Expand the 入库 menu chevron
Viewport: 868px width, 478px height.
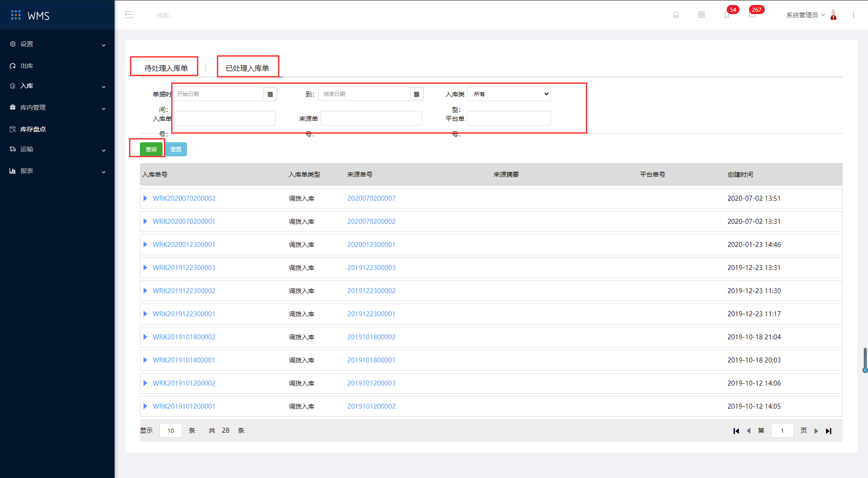click(x=104, y=87)
